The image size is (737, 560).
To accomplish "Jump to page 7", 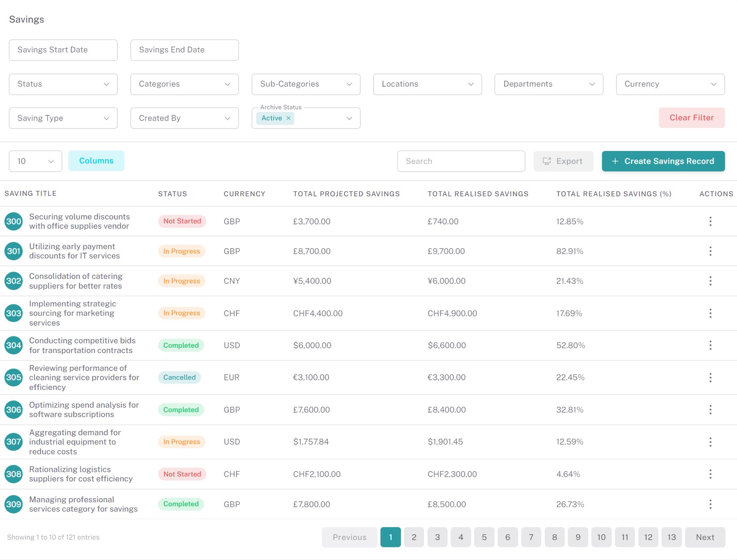I will (531, 537).
